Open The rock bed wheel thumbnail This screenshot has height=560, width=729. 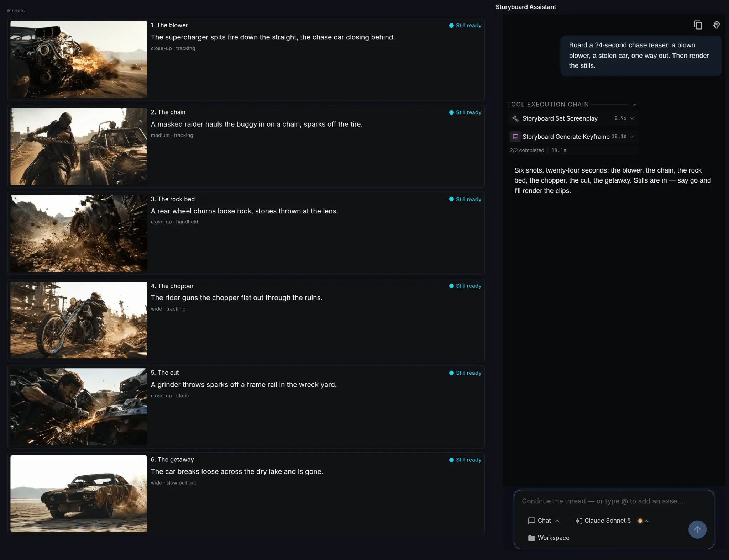pos(79,233)
